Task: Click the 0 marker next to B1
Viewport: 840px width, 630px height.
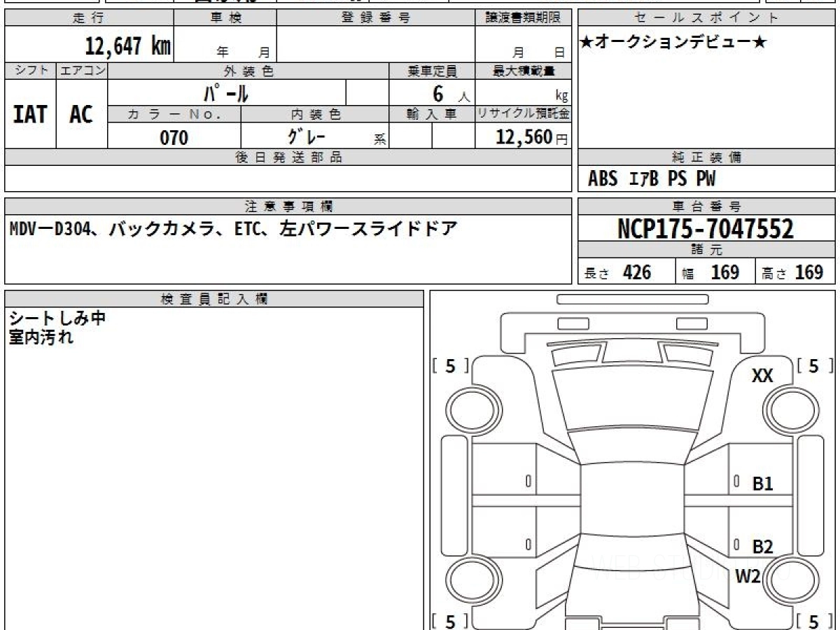Action: click(x=737, y=482)
